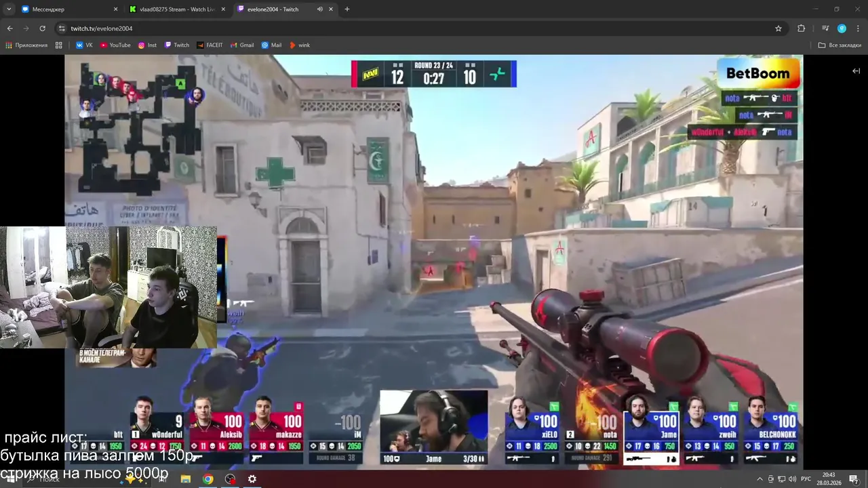This screenshot has height=488, width=868.
Task: Close the vlaad08275 Stream tab
Action: click(x=223, y=9)
